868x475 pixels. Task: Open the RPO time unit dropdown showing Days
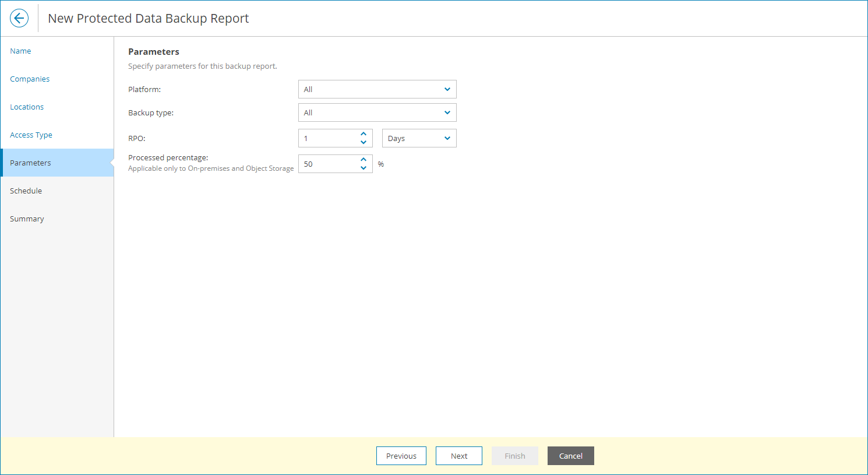pyautogui.click(x=419, y=138)
